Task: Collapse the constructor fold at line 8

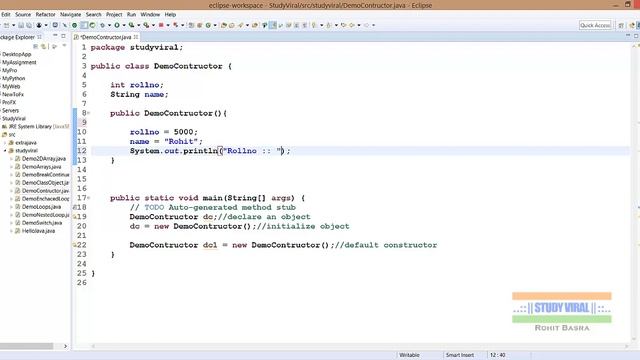Action: click(x=89, y=113)
